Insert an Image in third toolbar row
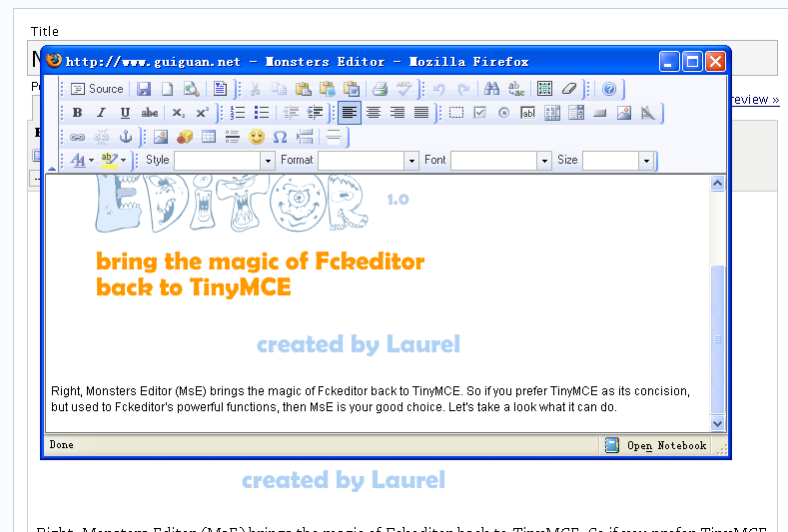The width and height of the screenshot is (788, 532). (161, 137)
